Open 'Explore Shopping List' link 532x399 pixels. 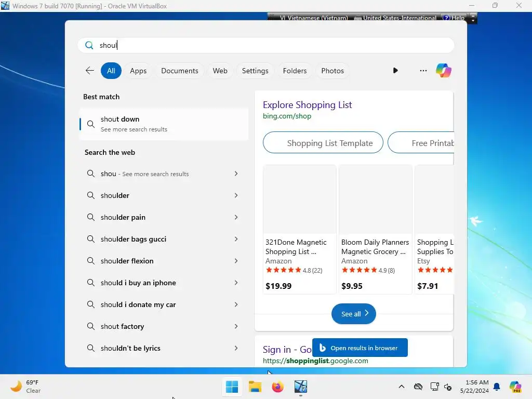coord(307,105)
